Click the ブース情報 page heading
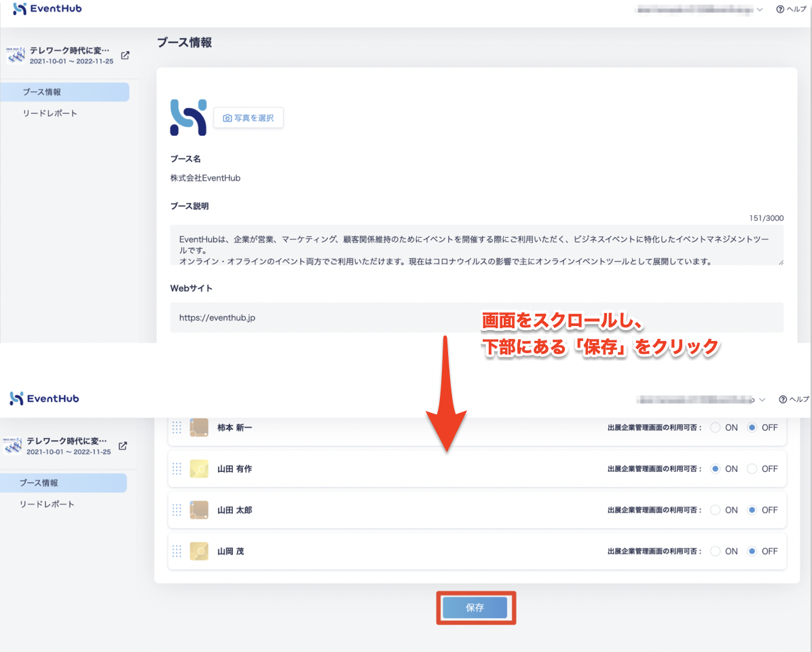Image resolution: width=812 pixels, height=652 pixels. click(x=185, y=43)
